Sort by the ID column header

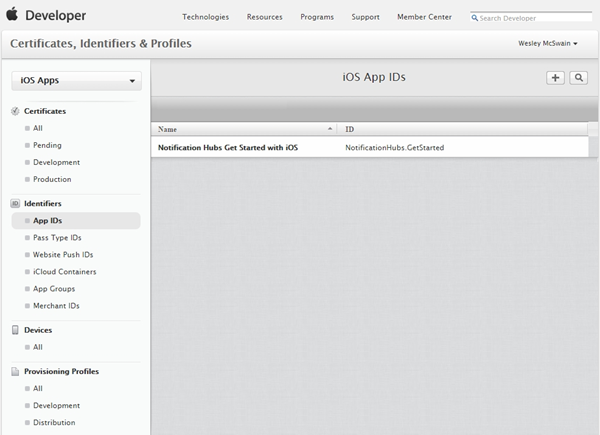349,129
